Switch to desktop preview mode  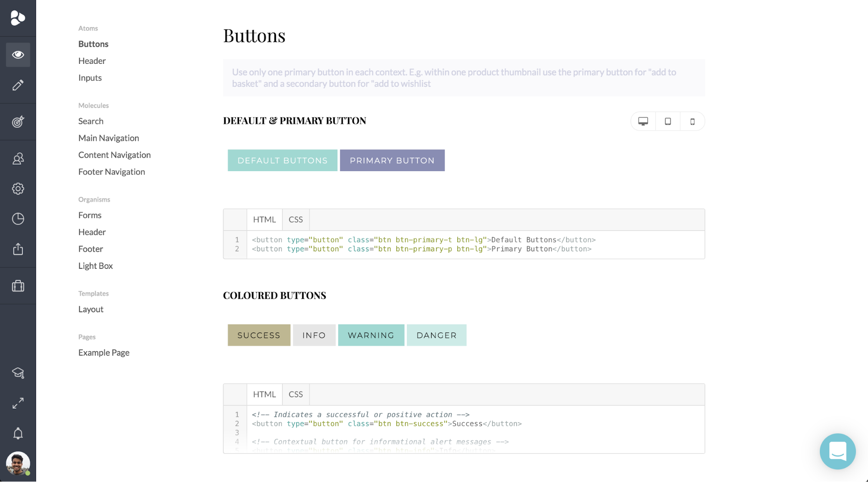coord(643,121)
